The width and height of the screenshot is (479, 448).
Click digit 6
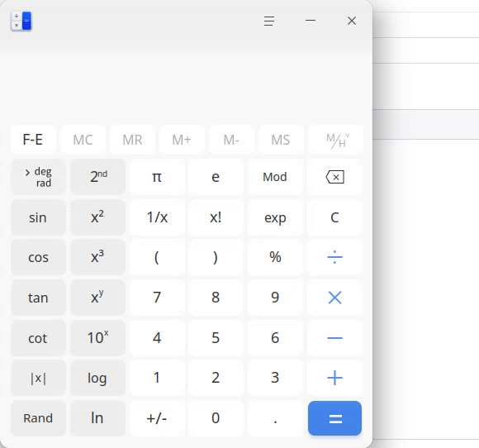(x=275, y=338)
